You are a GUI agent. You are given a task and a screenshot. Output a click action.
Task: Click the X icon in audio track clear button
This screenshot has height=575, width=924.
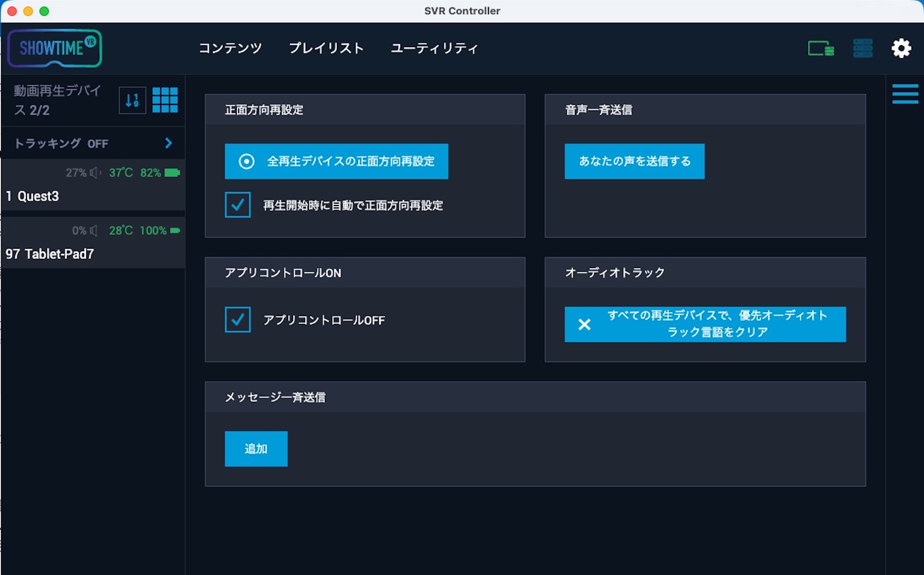pos(584,324)
